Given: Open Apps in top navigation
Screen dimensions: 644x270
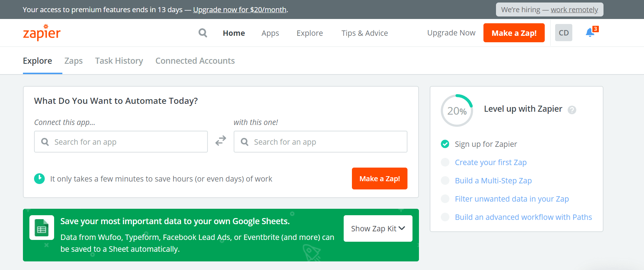Looking at the screenshot, I should 270,33.
